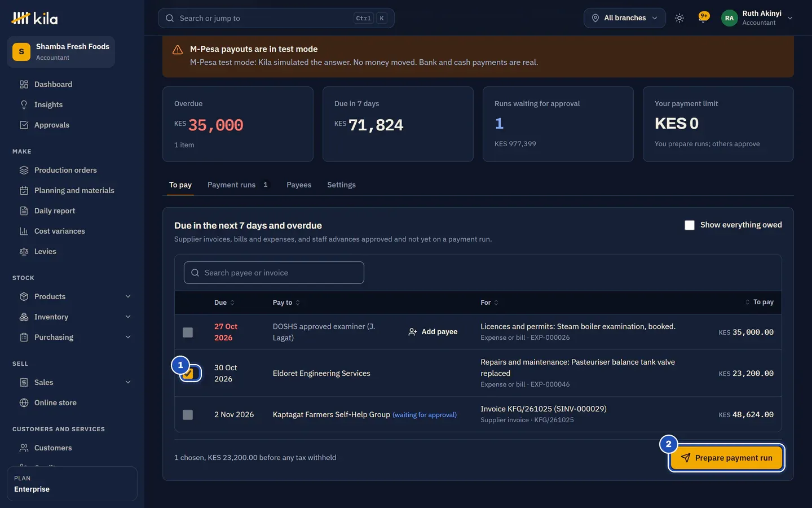Screen dimensions: 812x508
Task: Switch to the Payment runs tab
Action: pos(239,185)
